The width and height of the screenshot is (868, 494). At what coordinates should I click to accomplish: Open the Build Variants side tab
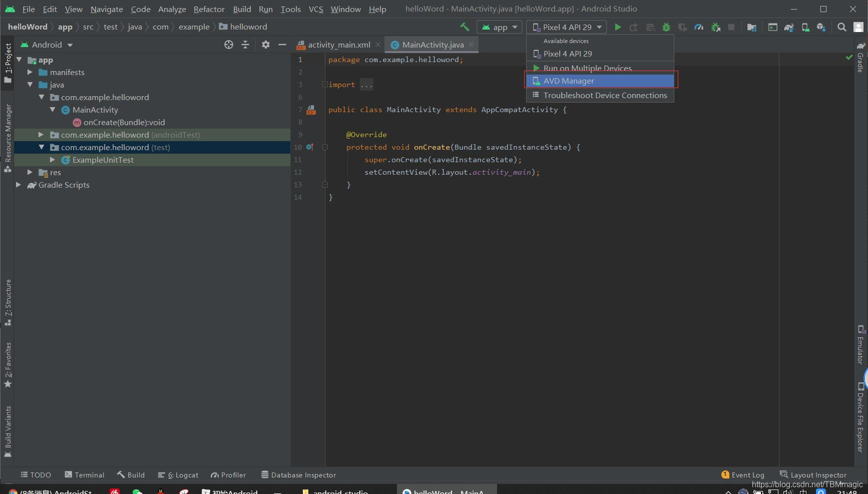pyautogui.click(x=8, y=431)
